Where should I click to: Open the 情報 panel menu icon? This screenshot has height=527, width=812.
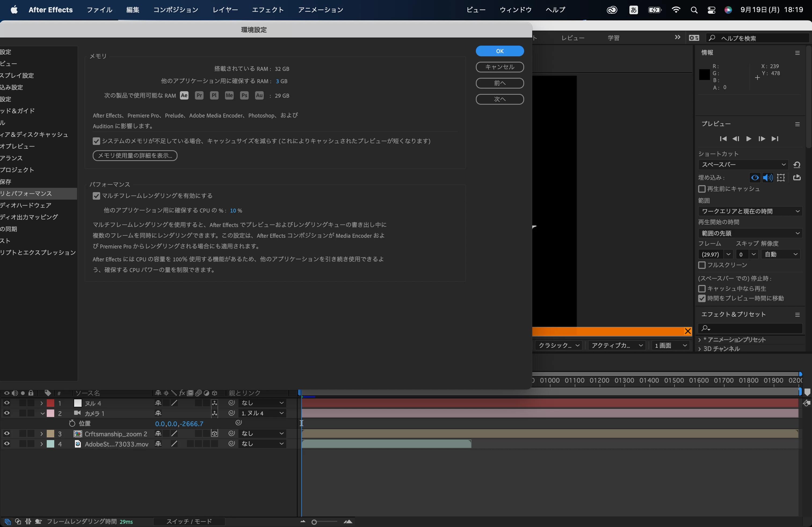coord(797,53)
